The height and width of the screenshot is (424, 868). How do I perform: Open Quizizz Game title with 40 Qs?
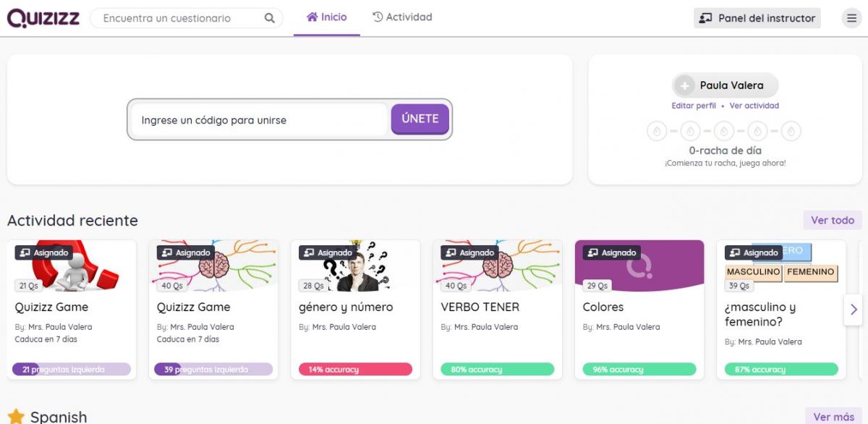pos(193,307)
